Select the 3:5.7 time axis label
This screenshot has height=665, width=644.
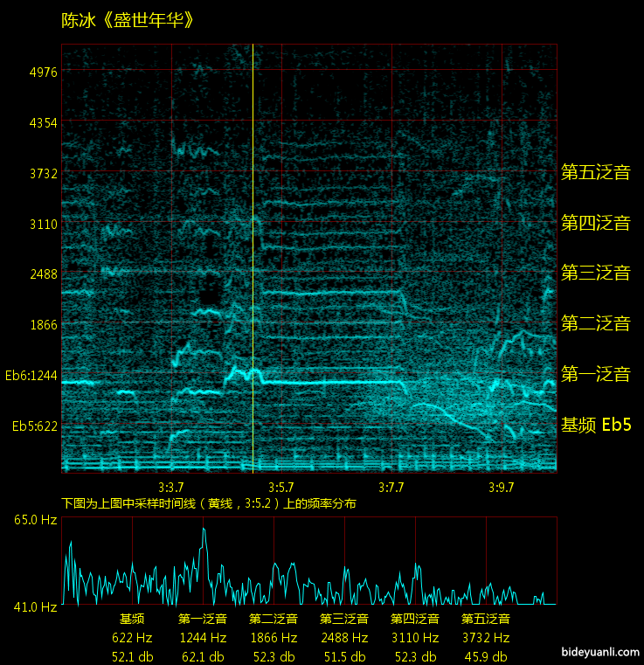281,487
